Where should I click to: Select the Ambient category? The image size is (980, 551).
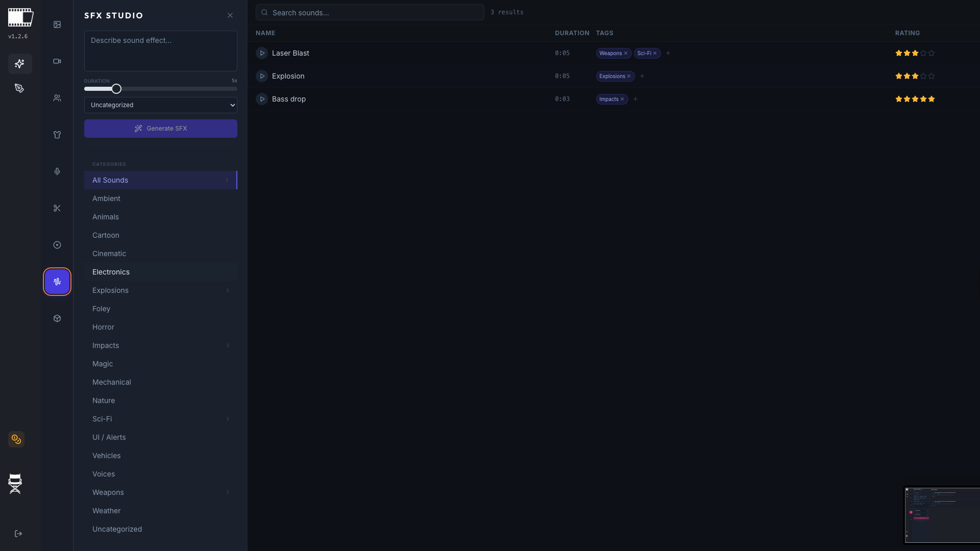[161, 198]
